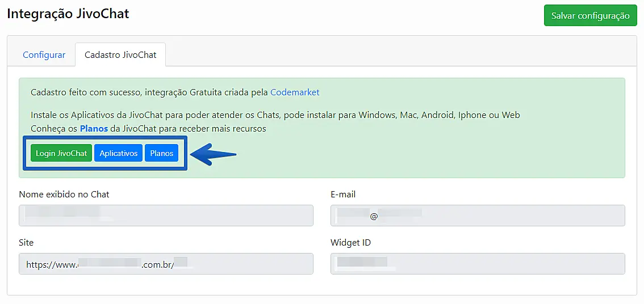Screen dimensions: 644x304
Task: Click the blue Planos button
Action: (x=161, y=153)
